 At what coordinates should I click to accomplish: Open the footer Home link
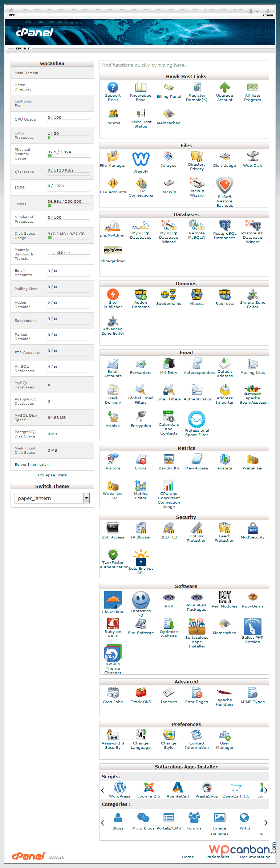point(188,857)
